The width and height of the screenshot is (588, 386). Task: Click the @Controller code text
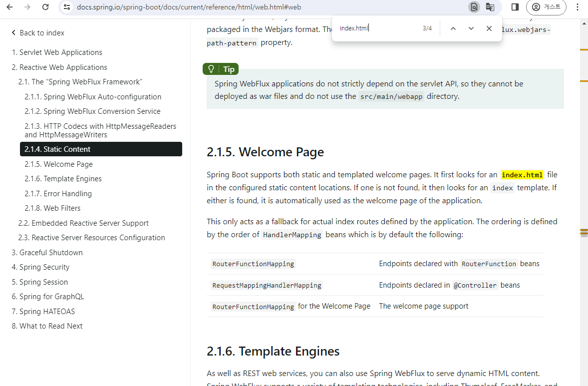pyautogui.click(x=475, y=286)
